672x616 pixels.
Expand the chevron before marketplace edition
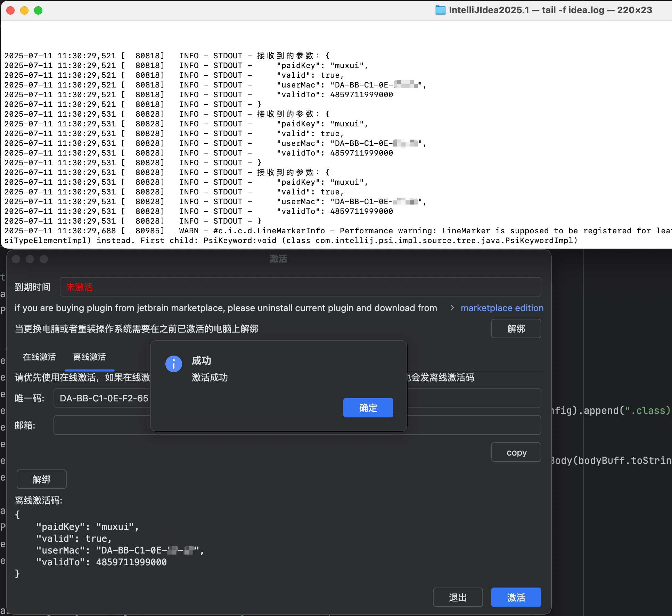coord(452,308)
